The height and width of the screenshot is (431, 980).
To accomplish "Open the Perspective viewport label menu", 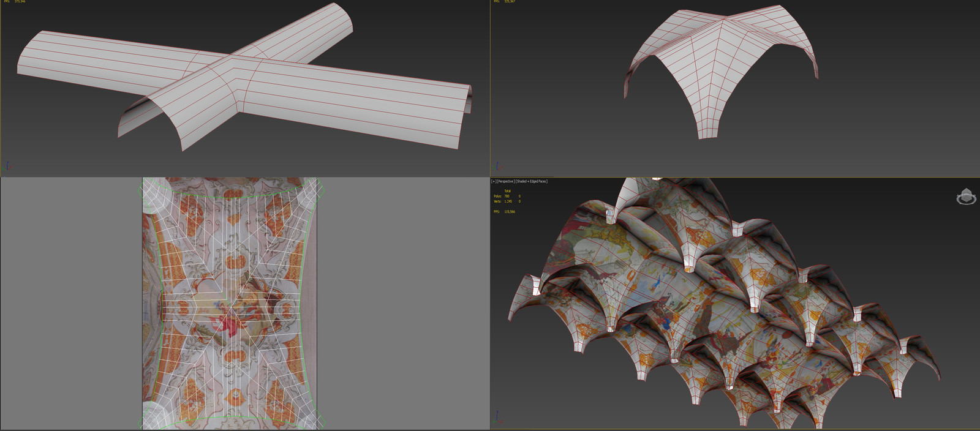I will pos(505,181).
